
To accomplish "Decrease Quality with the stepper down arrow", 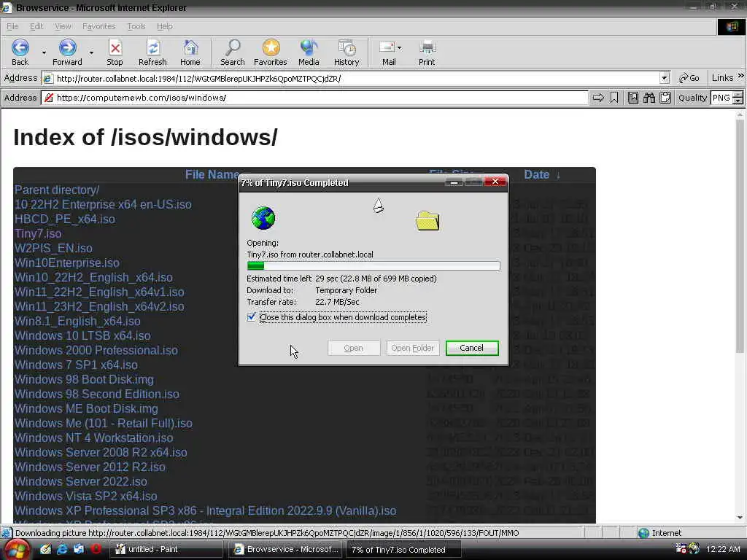I will (x=738, y=101).
